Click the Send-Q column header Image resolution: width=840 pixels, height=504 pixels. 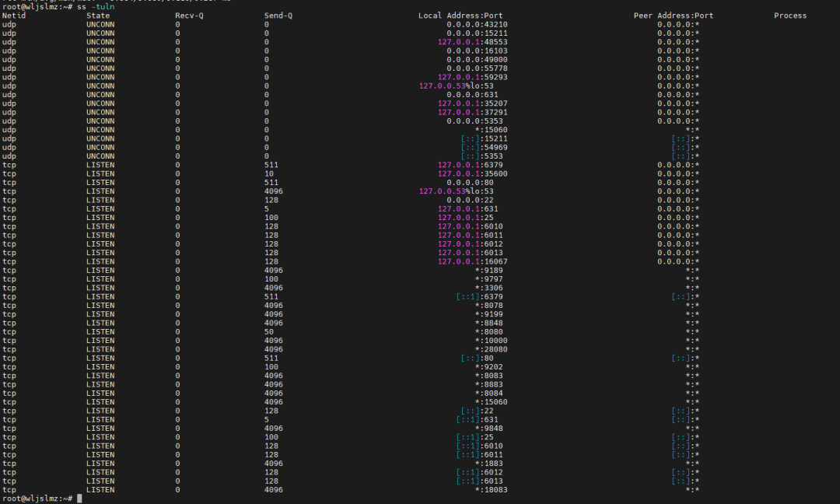point(278,16)
